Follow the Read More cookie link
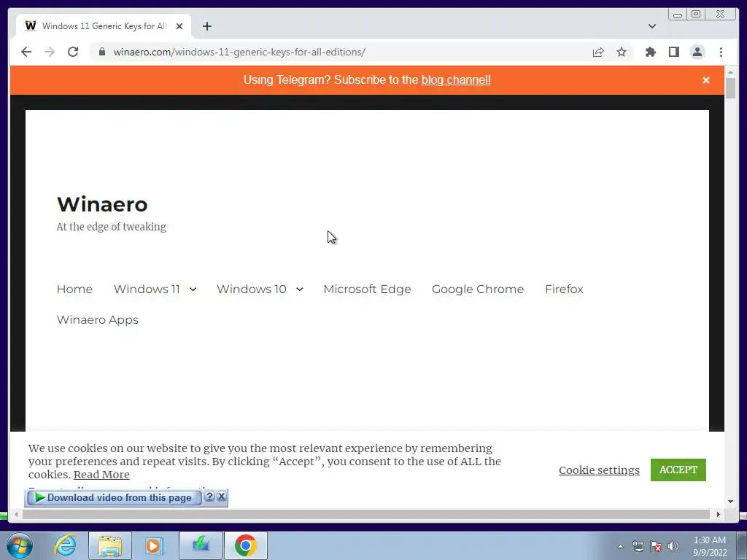Image resolution: width=747 pixels, height=560 pixels. (101, 475)
